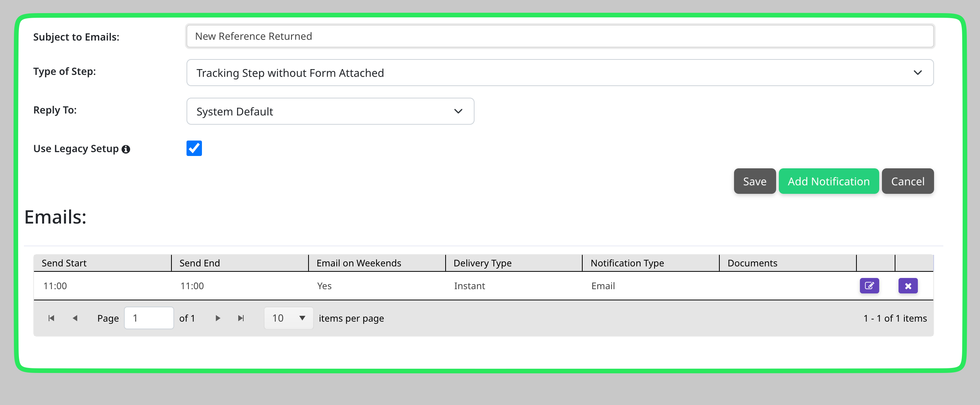Click the edit notification pencil icon
980x405 pixels.
pos(869,286)
